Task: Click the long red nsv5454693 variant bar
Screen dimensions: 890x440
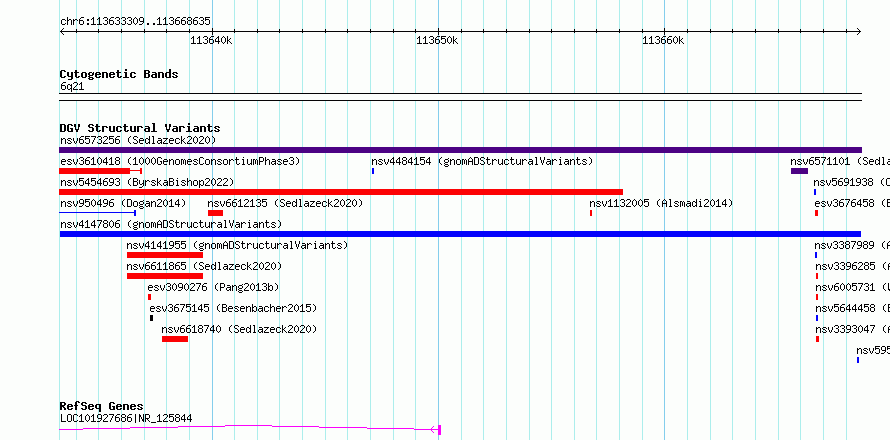Action: (341, 192)
